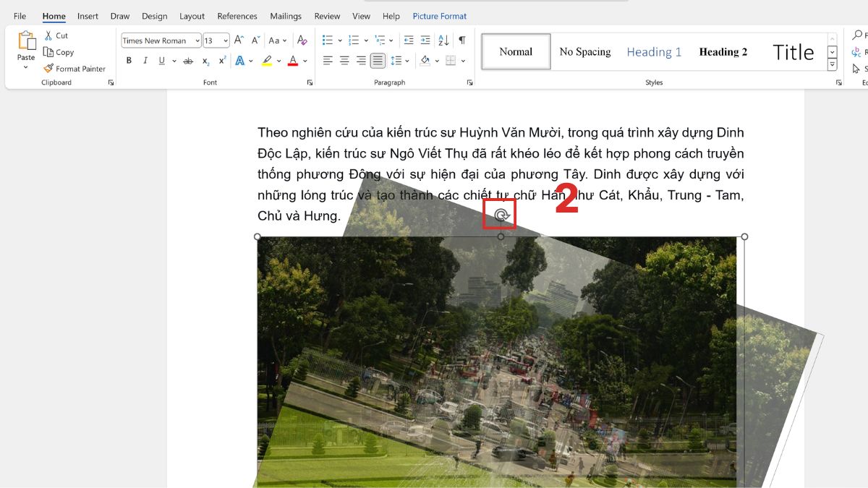Click the picture's top-left resize handle
Viewport: 868px width, 488px height.
click(258, 236)
